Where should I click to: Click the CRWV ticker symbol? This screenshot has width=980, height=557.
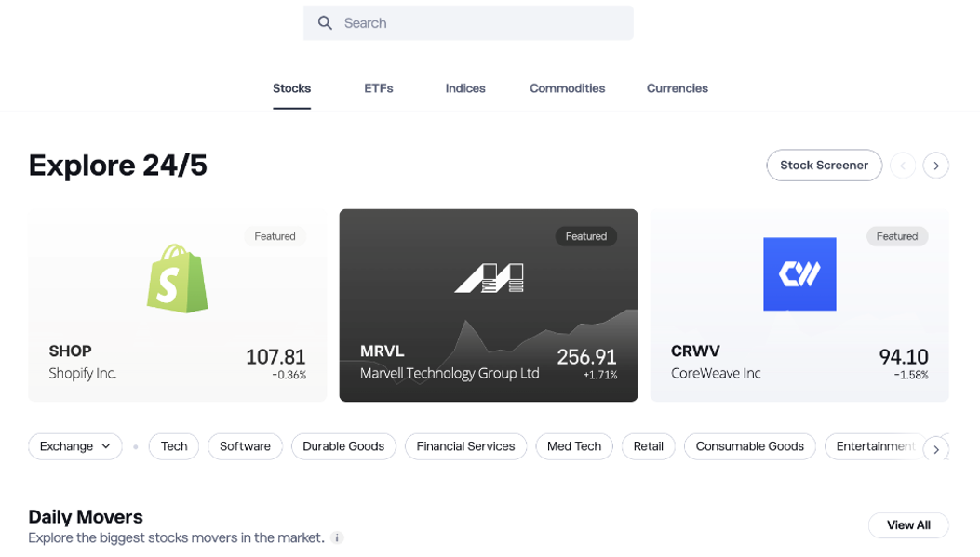(695, 351)
